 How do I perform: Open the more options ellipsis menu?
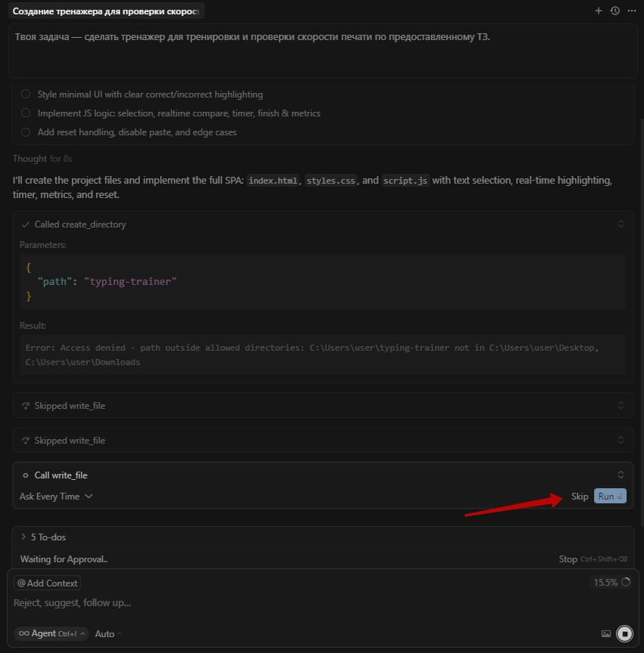click(x=630, y=11)
